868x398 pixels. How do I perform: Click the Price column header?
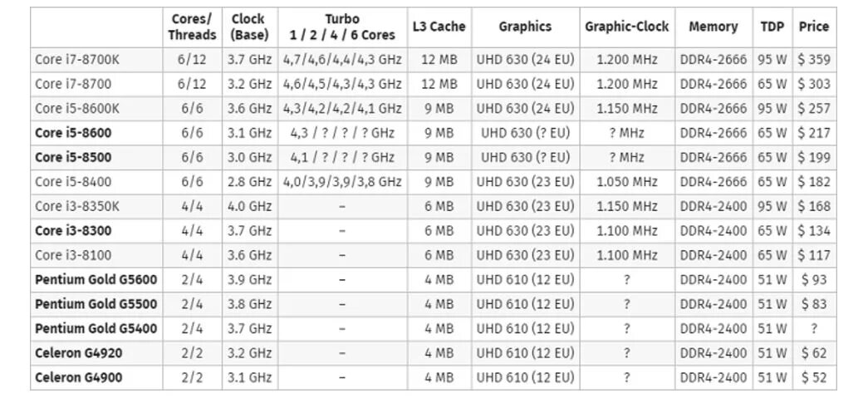(x=814, y=27)
